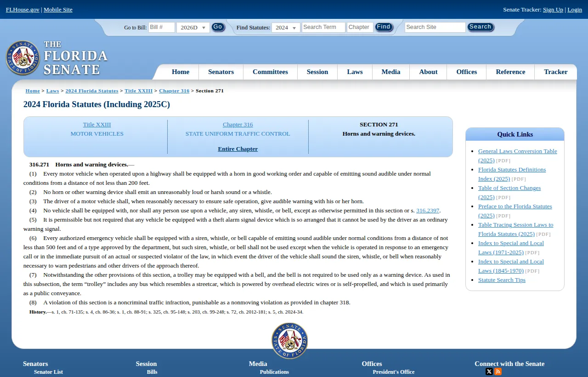Open the bill session dropdown showing 2026D
Image resolution: width=588 pixels, height=377 pixels.
point(193,27)
